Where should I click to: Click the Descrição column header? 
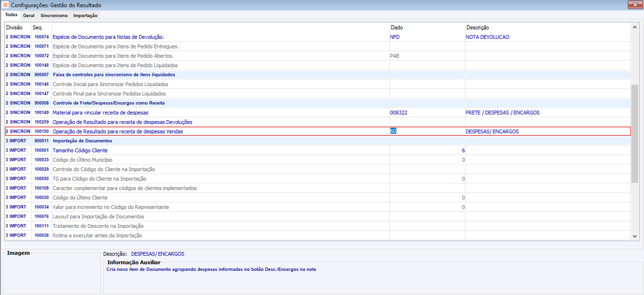[x=478, y=27]
